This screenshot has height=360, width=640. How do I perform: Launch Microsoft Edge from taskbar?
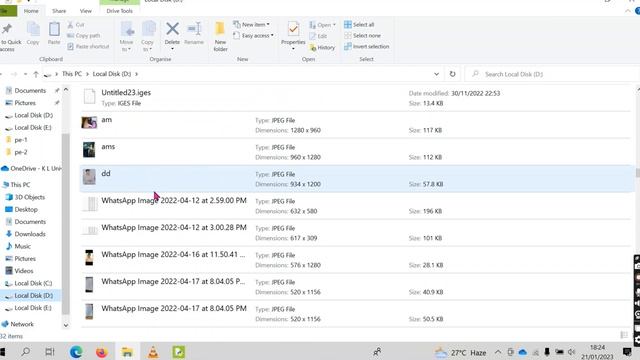tap(76, 351)
